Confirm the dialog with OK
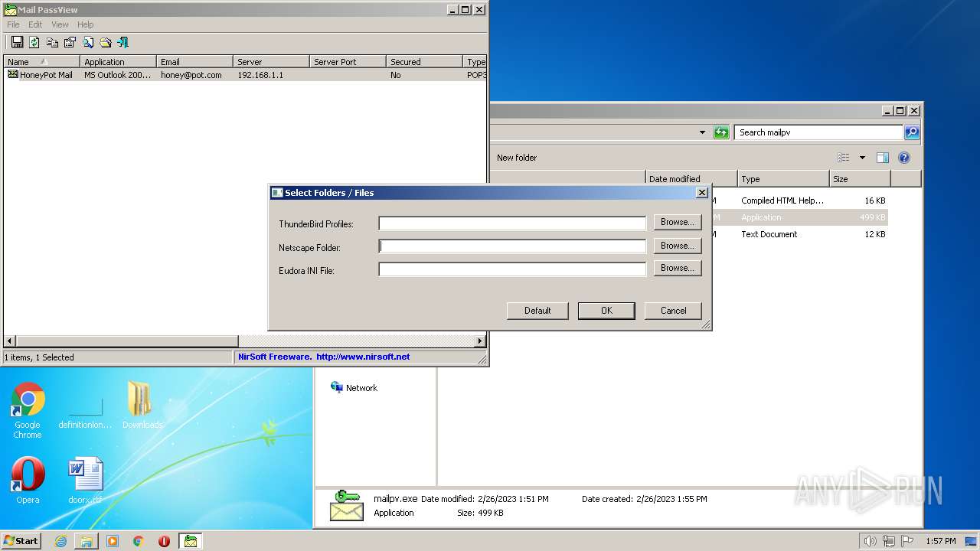The width and height of the screenshot is (980, 551). click(x=606, y=310)
